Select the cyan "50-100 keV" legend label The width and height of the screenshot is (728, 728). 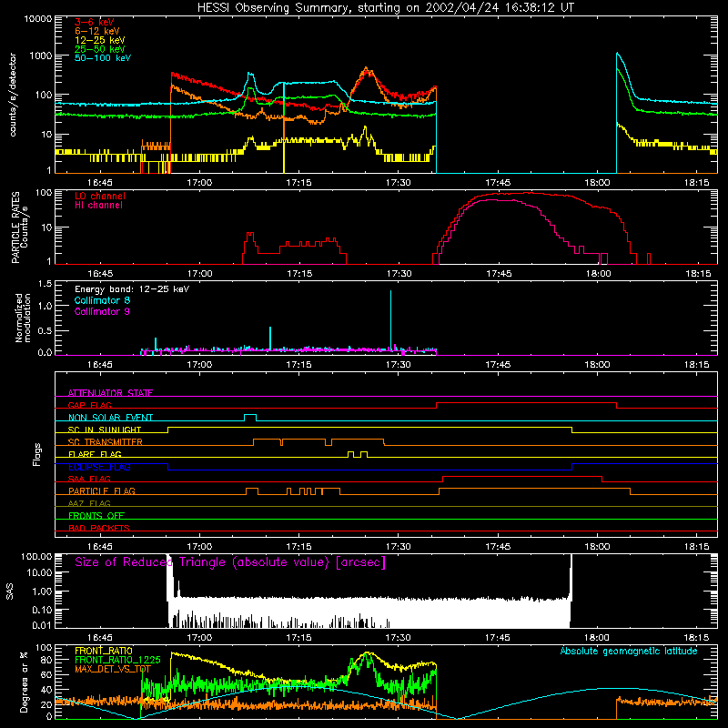point(103,58)
